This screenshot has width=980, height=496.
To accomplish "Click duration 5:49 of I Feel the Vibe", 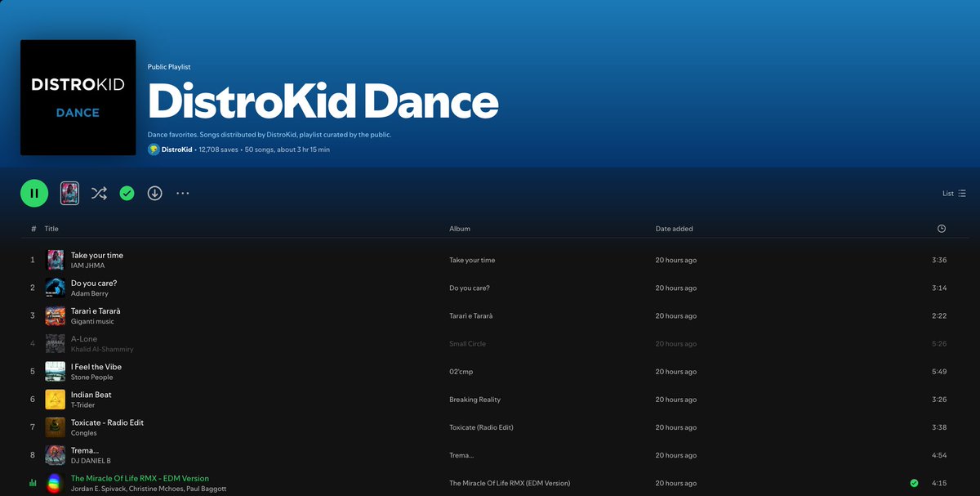I will click(x=939, y=372).
